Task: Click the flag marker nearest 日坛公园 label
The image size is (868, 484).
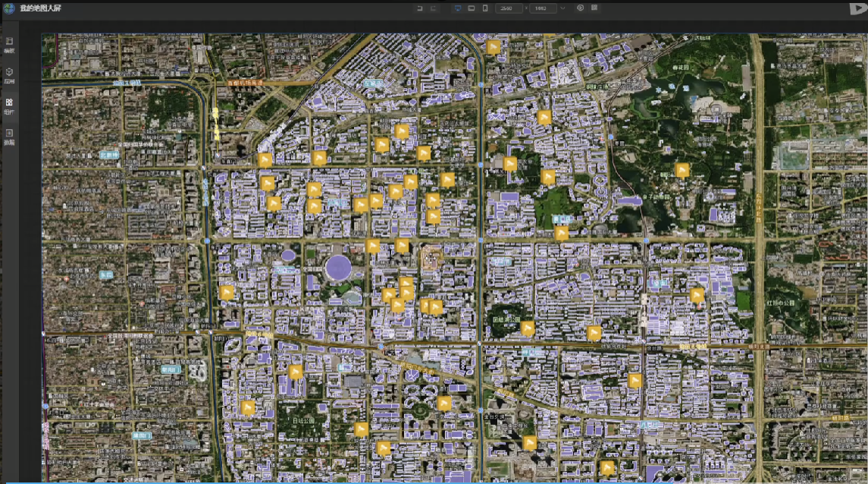Action: pos(296,371)
